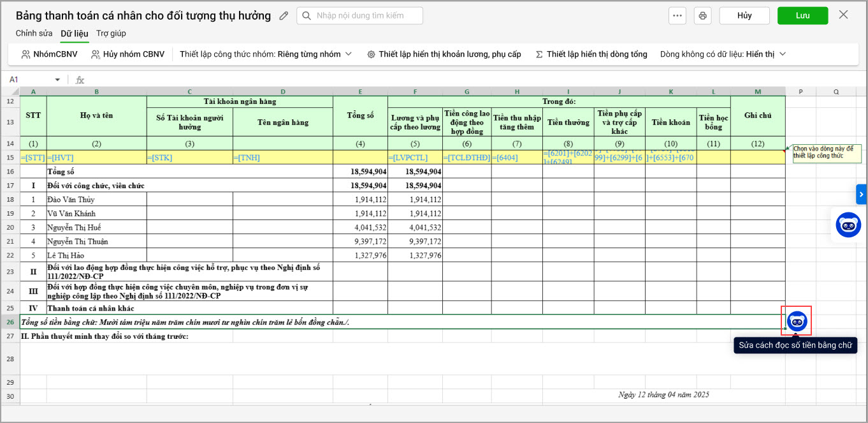The image size is (868, 423).
Task: Open the three-dots more options button
Action: [677, 15]
